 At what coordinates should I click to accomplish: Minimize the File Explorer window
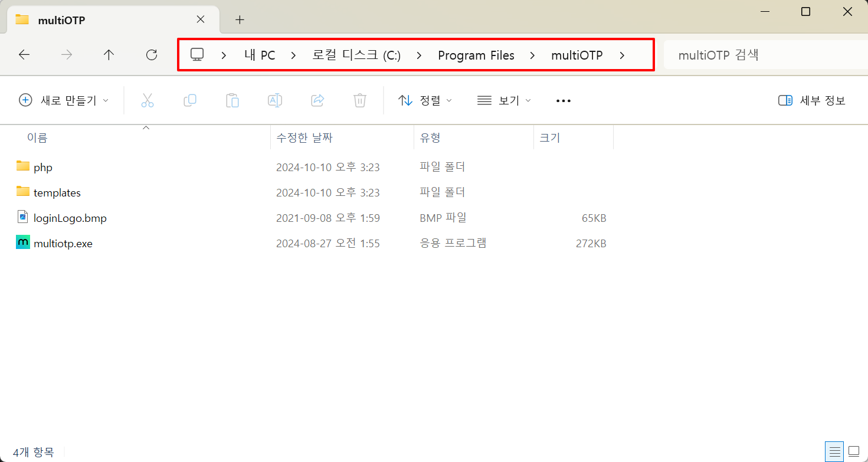coord(765,12)
